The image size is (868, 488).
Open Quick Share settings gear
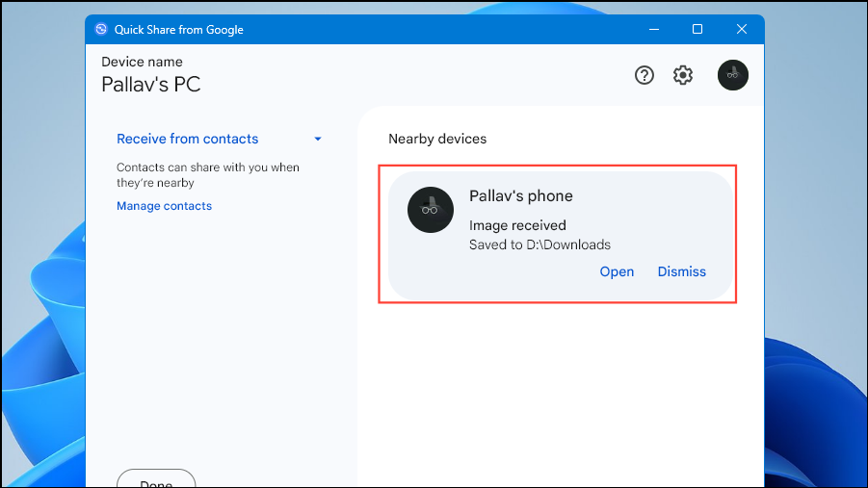click(683, 75)
